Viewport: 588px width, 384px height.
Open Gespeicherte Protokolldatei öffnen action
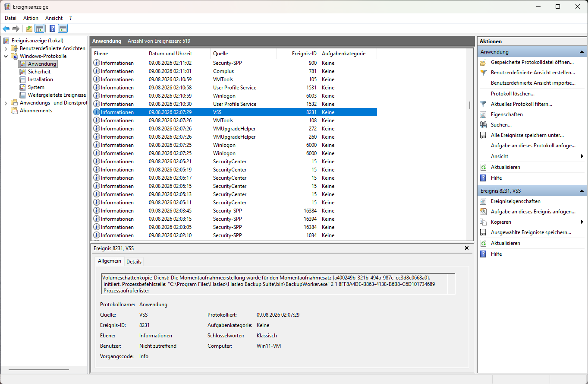click(532, 62)
